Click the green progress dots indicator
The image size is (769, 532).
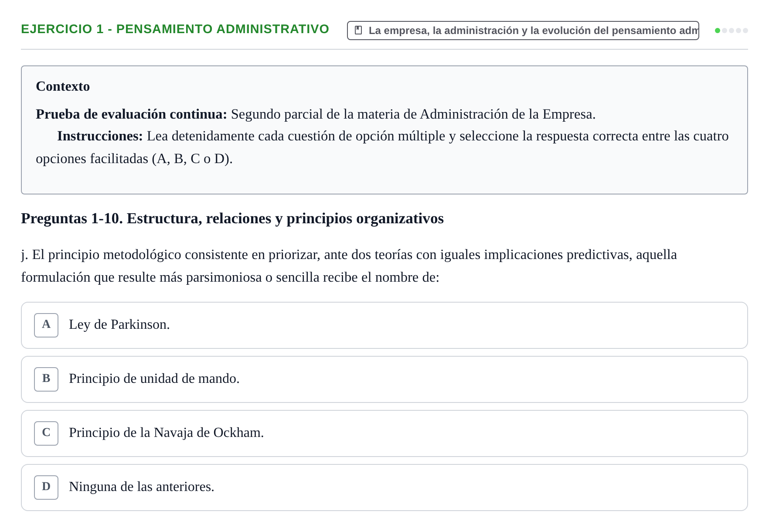click(731, 31)
